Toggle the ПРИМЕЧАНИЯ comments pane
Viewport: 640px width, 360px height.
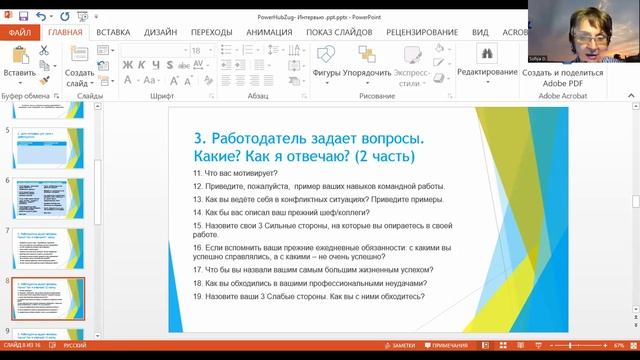tap(446, 345)
